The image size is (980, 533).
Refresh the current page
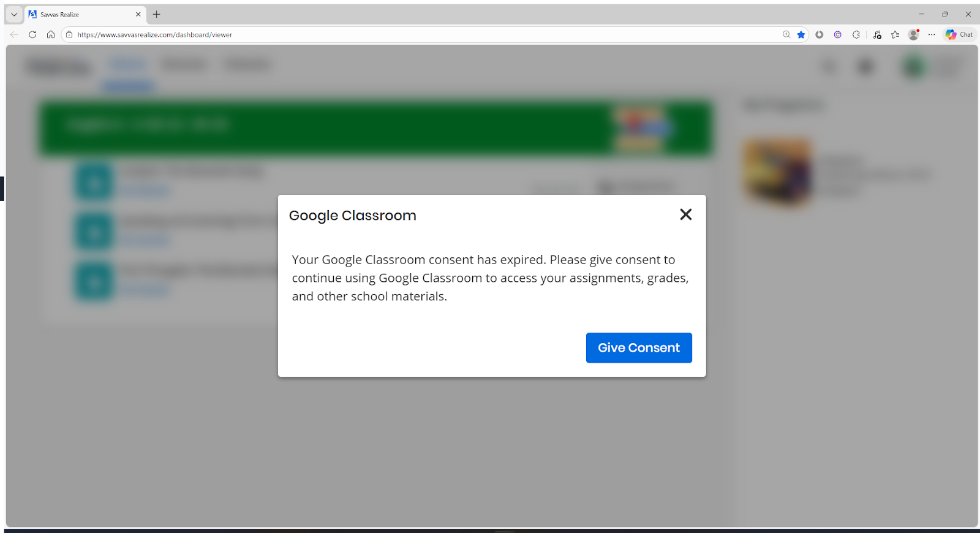pyautogui.click(x=32, y=35)
